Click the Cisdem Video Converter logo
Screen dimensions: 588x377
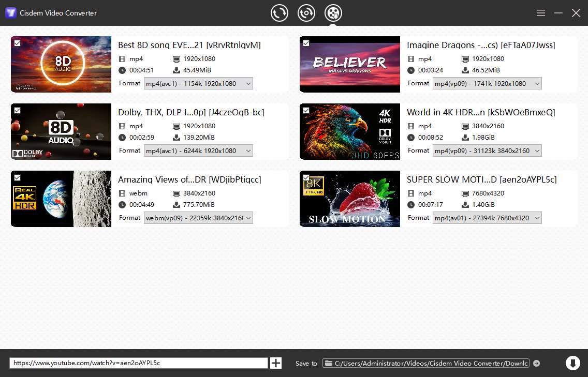11,13
